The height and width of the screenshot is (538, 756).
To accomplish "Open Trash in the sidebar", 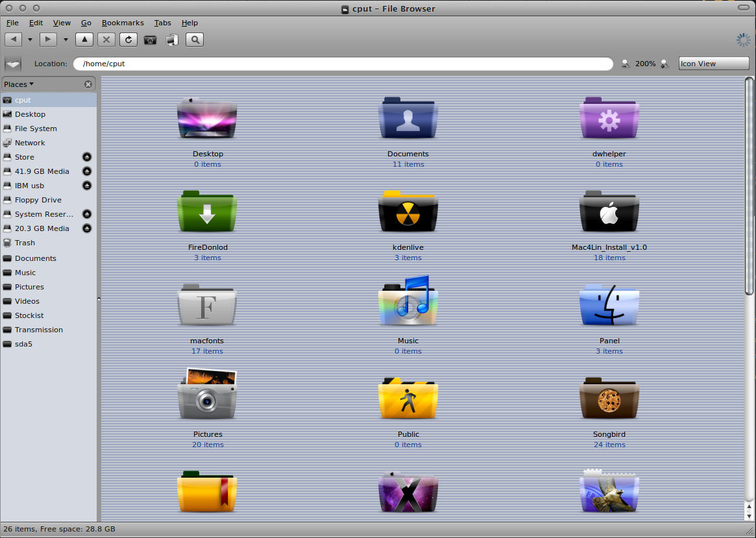I will 49,243.
